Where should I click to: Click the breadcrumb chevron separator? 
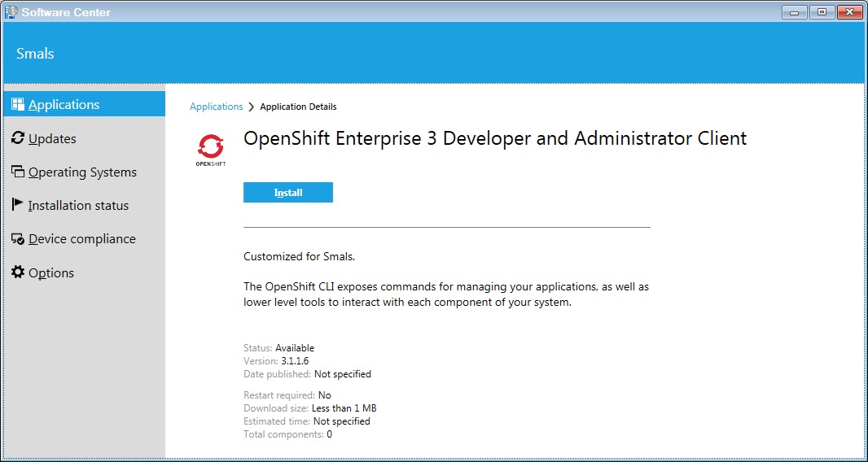pyautogui.click(x=252, y=107)
